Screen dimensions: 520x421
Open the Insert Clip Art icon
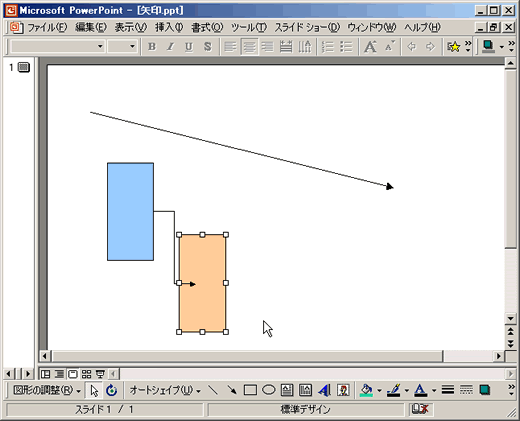[x=343, y=390]
